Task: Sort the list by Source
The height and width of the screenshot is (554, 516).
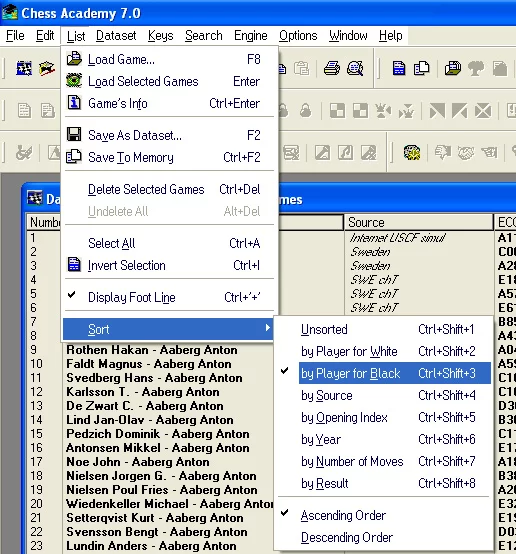Action: pos(383,395)
